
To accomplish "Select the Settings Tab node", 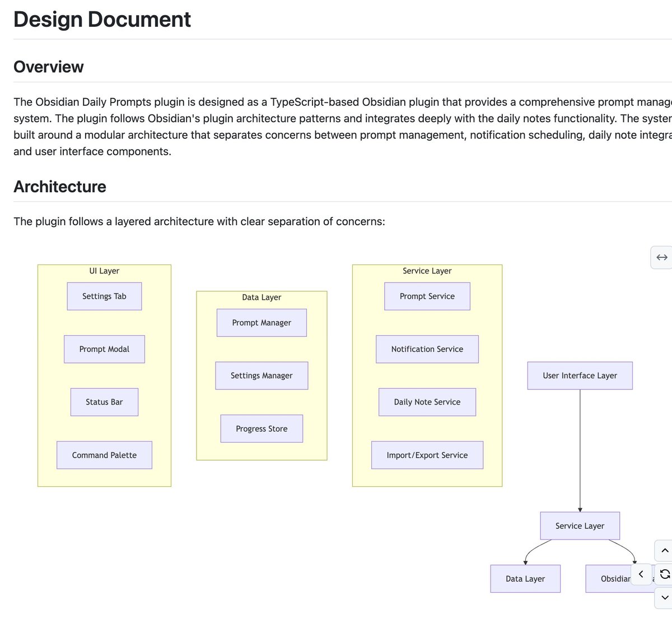I will point(104,296).
